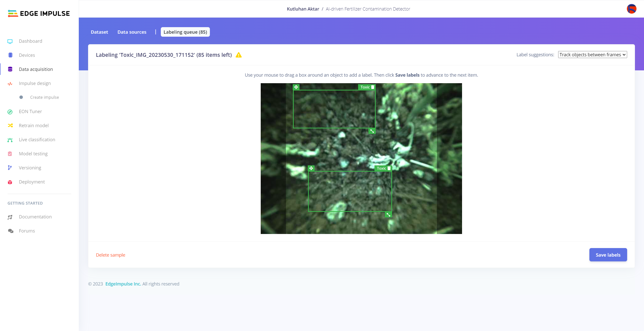The height and width of the screenshot is (331, 644).
Task: Select Labeling queue (85) tab
Action: pyautogui.click(x=185, y=32)
